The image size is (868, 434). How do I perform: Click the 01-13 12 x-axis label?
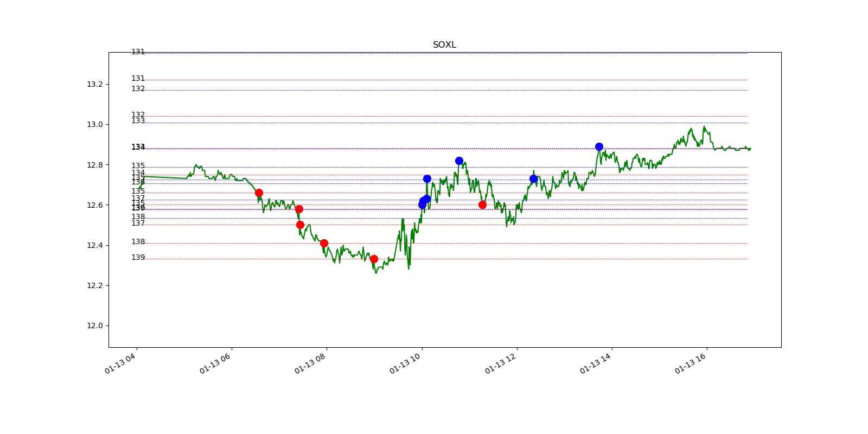click(x=500, y=363)
